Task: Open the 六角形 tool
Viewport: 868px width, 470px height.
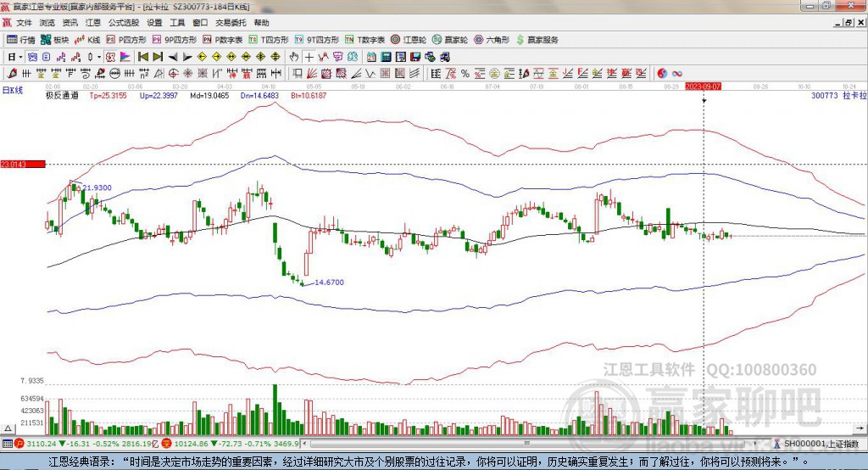Action: tap(492, 40)
